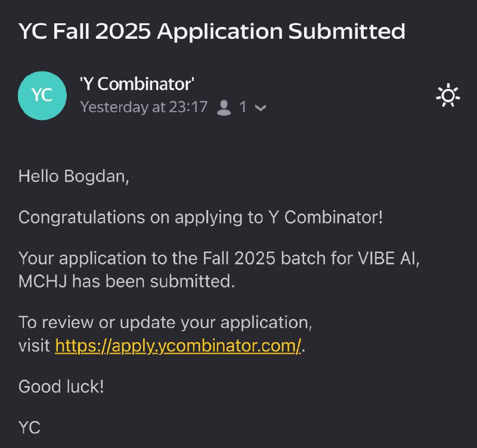Tap the 'MCHJ has been submitted.' line
This screenshot has width=477, height=448.
pyautogui.click(x=126, y=281)
